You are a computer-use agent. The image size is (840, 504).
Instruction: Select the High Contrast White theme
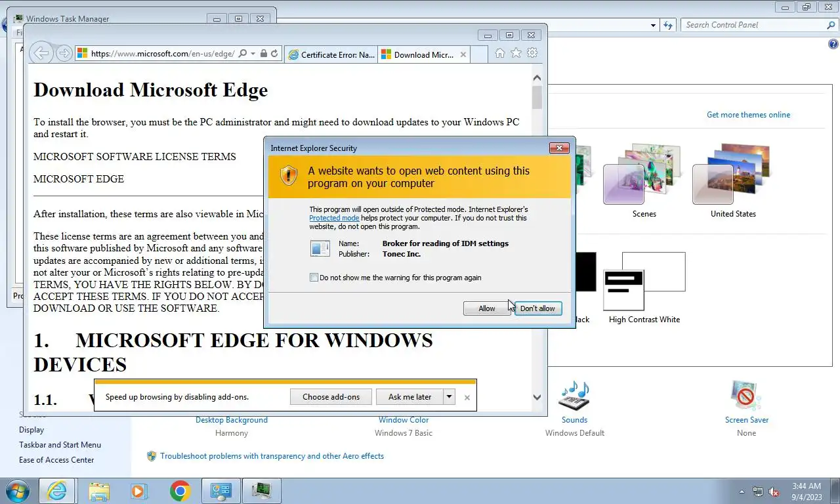coord(644,287)
